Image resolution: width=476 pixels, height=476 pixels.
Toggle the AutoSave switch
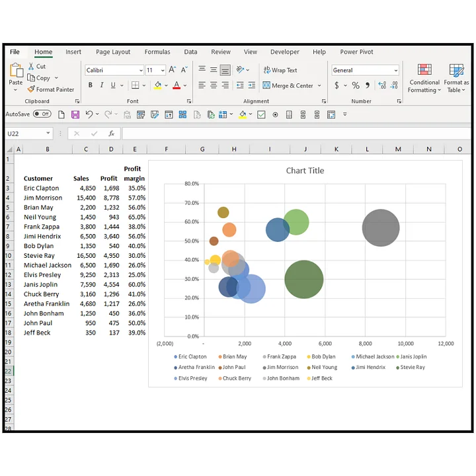click(x=42, y=114)
